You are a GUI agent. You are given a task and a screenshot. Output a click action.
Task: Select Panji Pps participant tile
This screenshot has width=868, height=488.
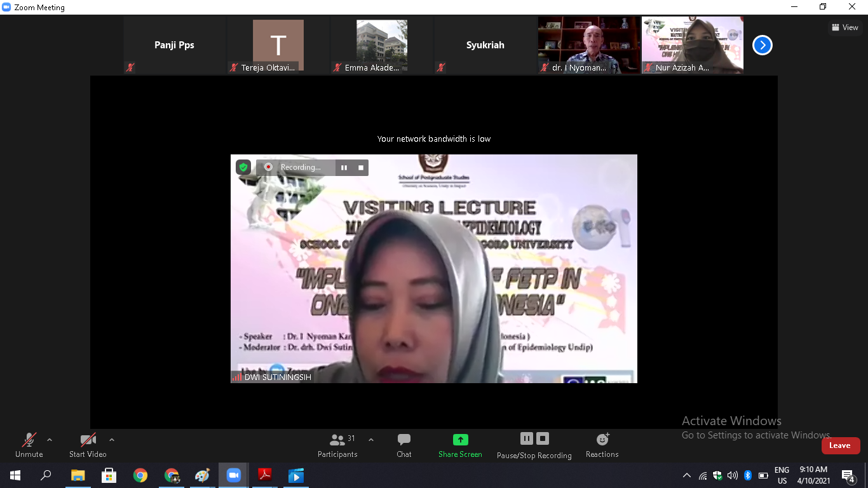click(174, 45)
